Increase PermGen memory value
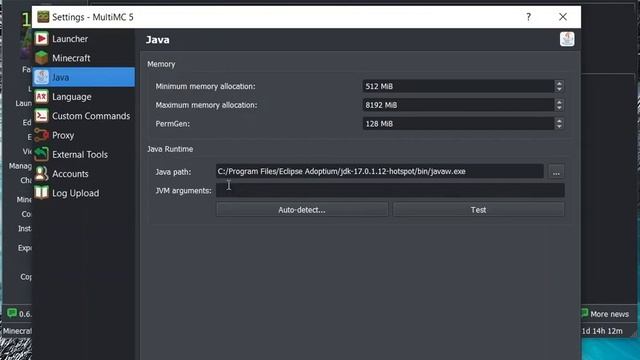The height and width of the screenshot is (360, 640). (559, 121)
